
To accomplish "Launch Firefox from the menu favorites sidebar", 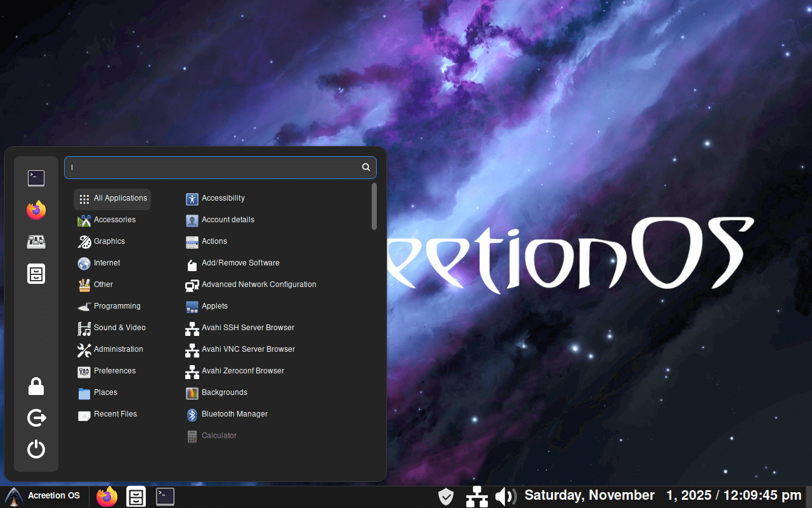I will point(36,210).
